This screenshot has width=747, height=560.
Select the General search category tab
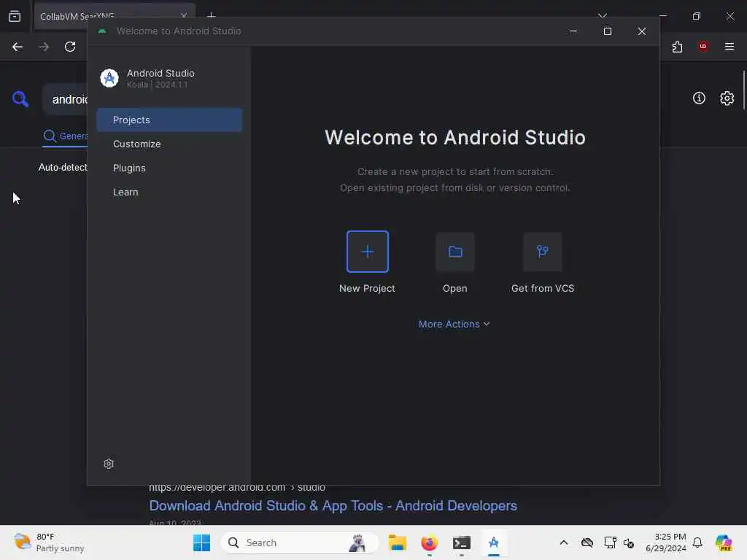pos(65,136)
